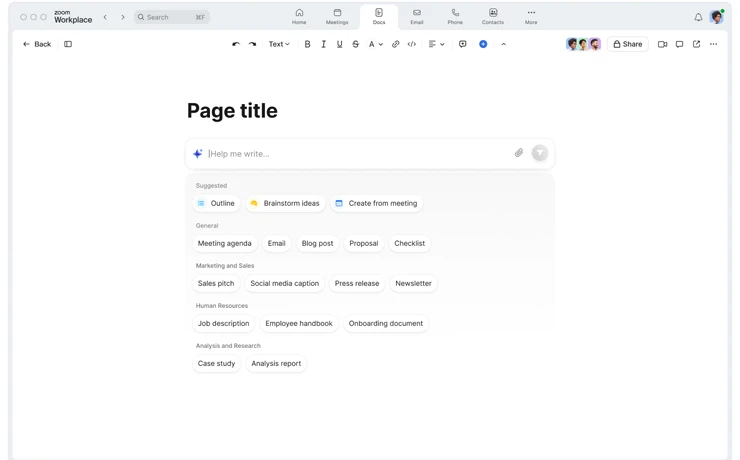The image size is (740, 460).
Task: Select the Checklist template
Action: [410, 243]
